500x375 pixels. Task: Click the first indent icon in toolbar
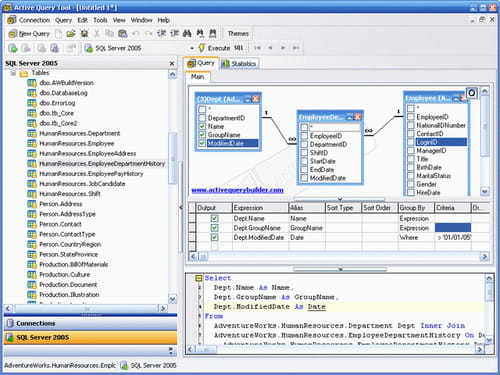[x=162, y=33]
